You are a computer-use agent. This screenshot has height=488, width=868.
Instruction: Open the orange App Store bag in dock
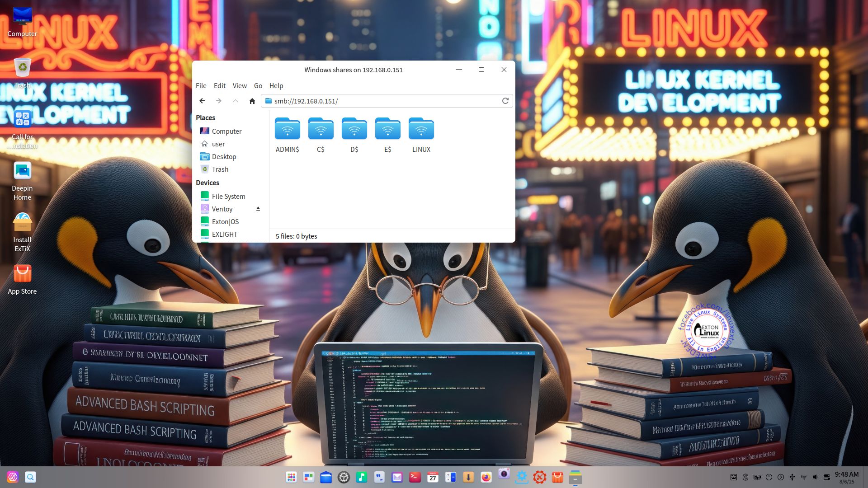[x=557, y=477]
